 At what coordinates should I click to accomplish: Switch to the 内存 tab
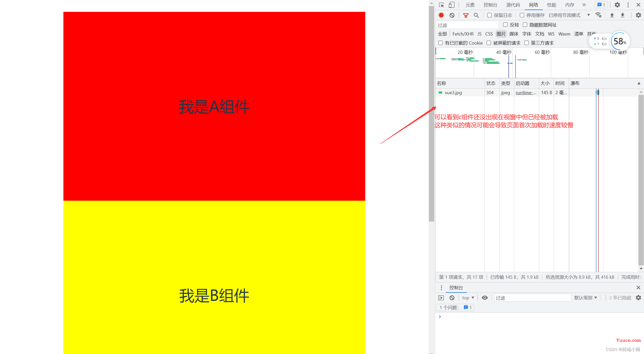click(570, 5)
